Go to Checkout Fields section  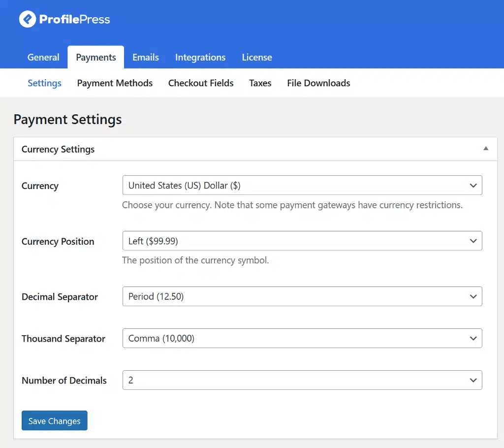point(201,83)
